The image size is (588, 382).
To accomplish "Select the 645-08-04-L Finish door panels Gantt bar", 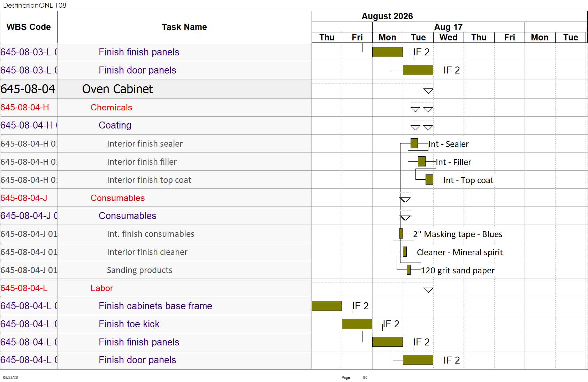I will pyautogui.click(x=418, y=360).
